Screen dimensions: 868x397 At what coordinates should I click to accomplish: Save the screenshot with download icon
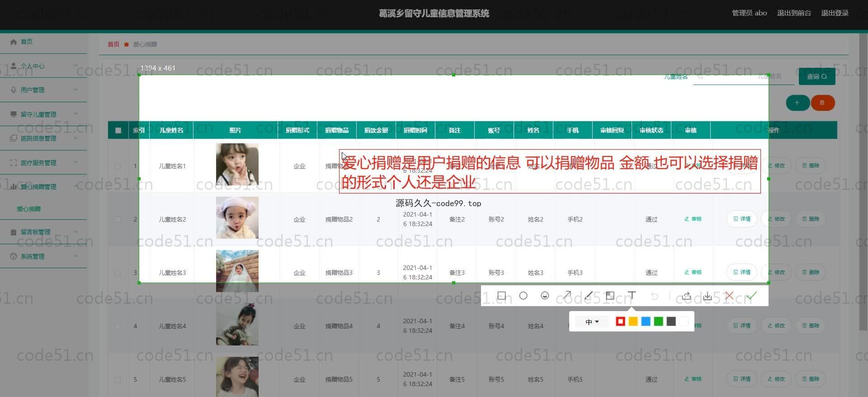[x=708, y=296]
